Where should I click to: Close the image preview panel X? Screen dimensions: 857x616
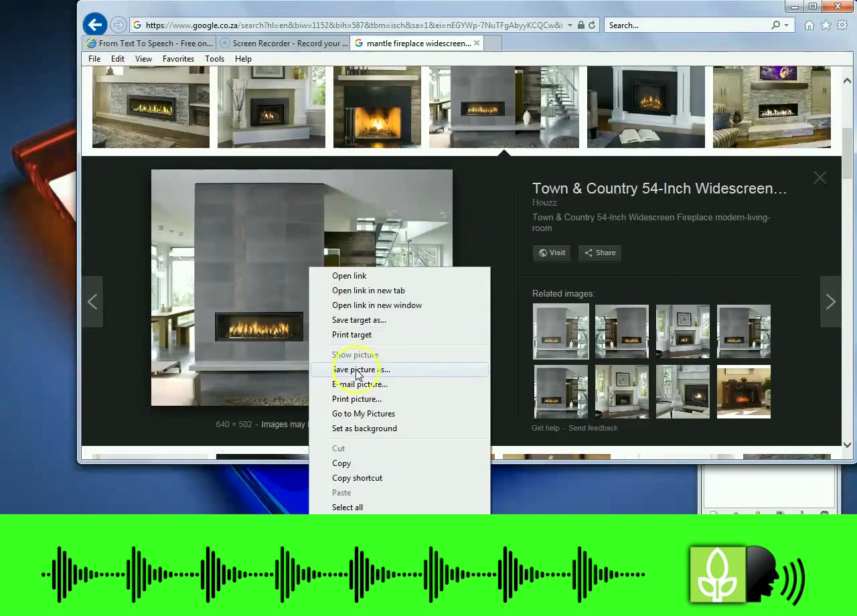click(x=820, y=178)
